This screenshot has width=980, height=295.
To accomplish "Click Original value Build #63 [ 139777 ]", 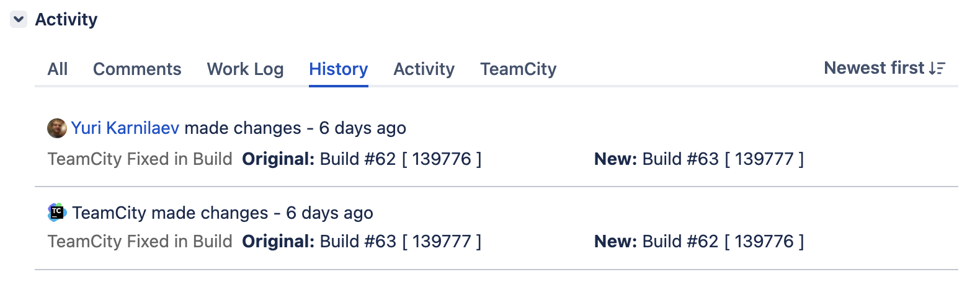I will [400, 241].
